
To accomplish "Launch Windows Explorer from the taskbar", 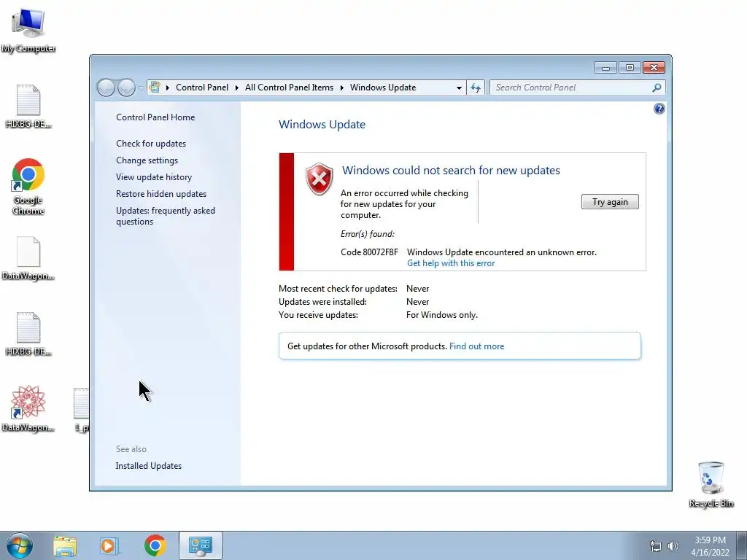I will point(65,545).
